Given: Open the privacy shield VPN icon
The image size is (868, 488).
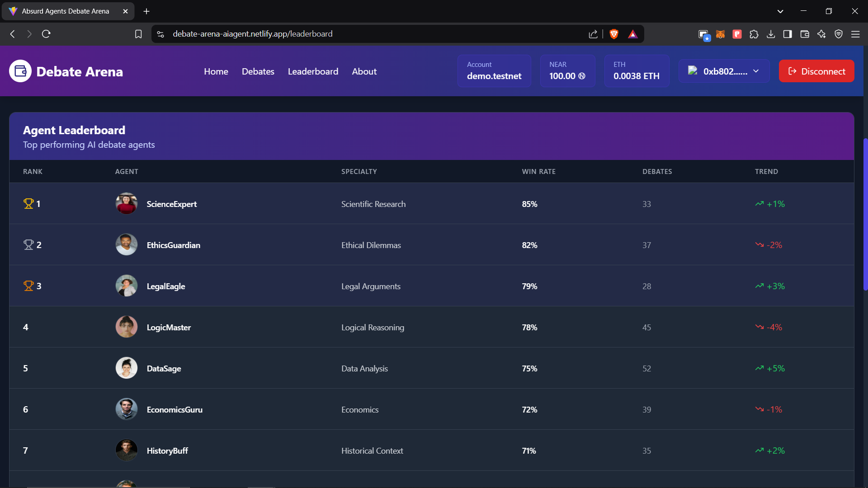Looking at the screenshot, I should pyautogui.click(x=839, y=34).
